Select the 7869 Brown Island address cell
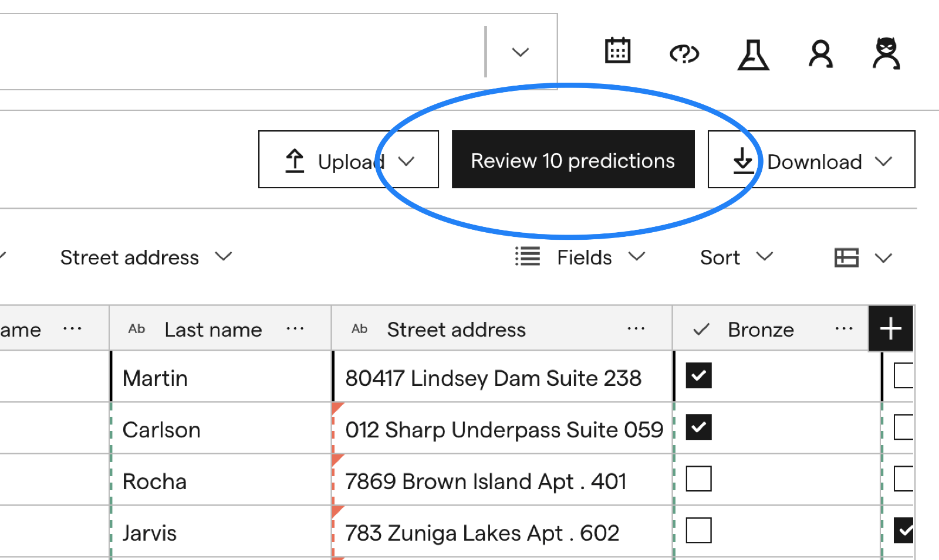The width and height of the screenshot is (939, 560). pos(502,480)
